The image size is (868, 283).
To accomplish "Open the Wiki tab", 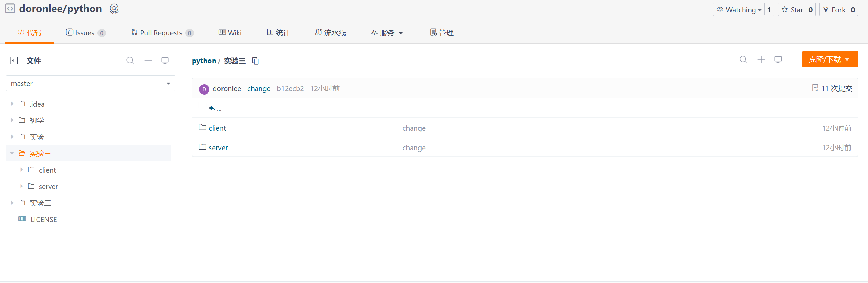I will point(230,33).
